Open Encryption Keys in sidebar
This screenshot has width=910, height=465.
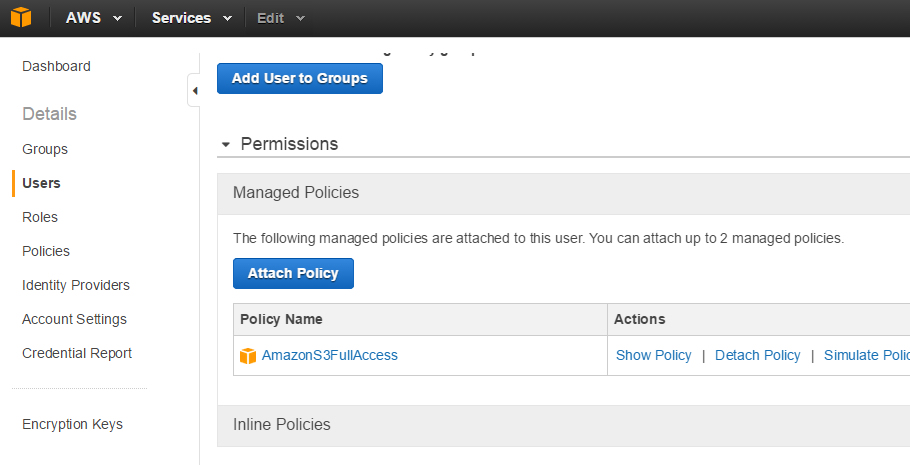tap(72, 424)
